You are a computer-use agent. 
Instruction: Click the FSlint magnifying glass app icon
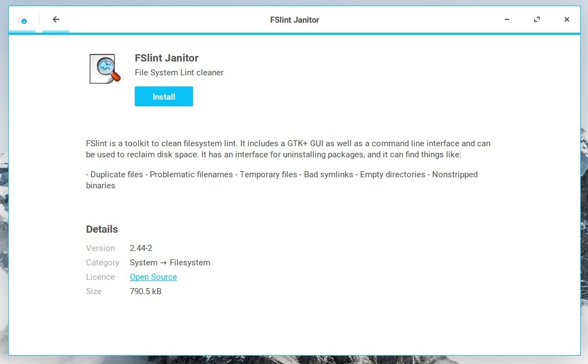105,69
